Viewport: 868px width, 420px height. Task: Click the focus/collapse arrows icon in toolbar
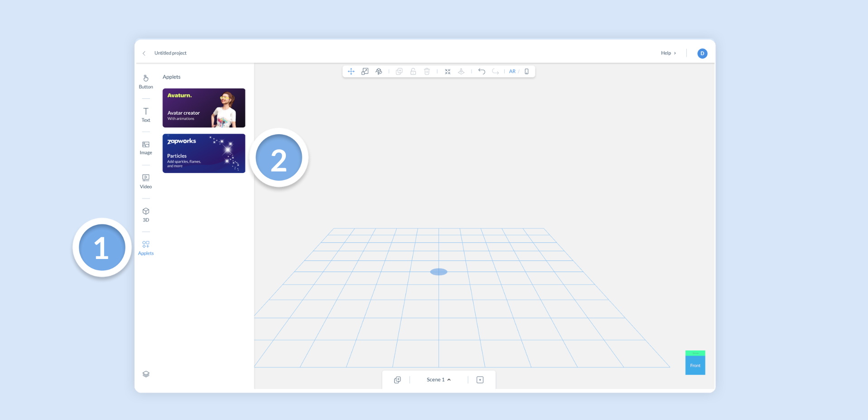point(448,71)
